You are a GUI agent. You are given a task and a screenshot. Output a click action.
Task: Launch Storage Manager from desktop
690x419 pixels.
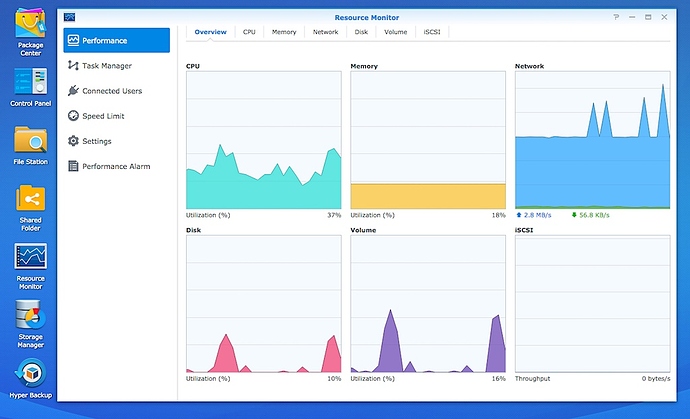pyautogui.click(x=30, y=324)
